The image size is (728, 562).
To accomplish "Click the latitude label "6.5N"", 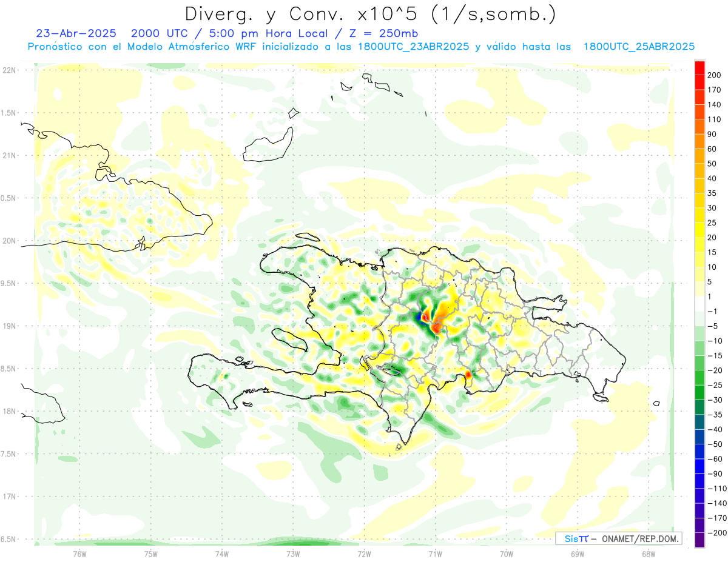I will pyautogui.click(x=8, y=540).
